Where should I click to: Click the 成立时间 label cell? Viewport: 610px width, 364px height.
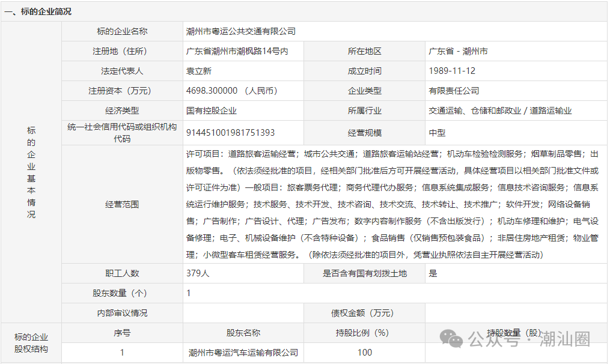pyautogui.click(x=365, y=71)
